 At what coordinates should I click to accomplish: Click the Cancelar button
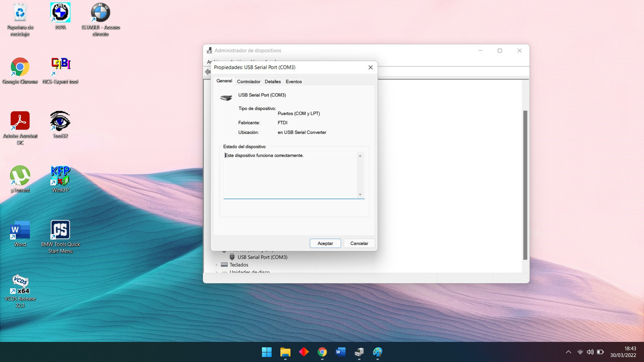pos(359,243)
